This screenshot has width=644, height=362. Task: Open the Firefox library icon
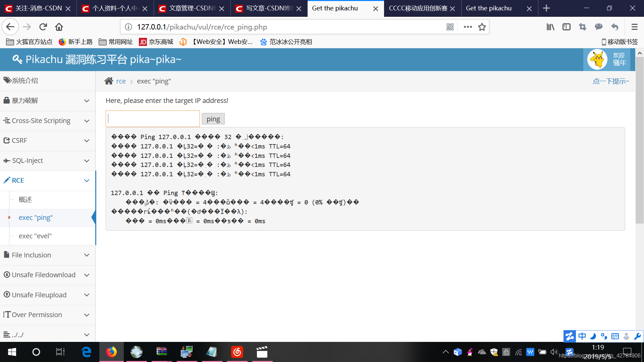[550, 27]
